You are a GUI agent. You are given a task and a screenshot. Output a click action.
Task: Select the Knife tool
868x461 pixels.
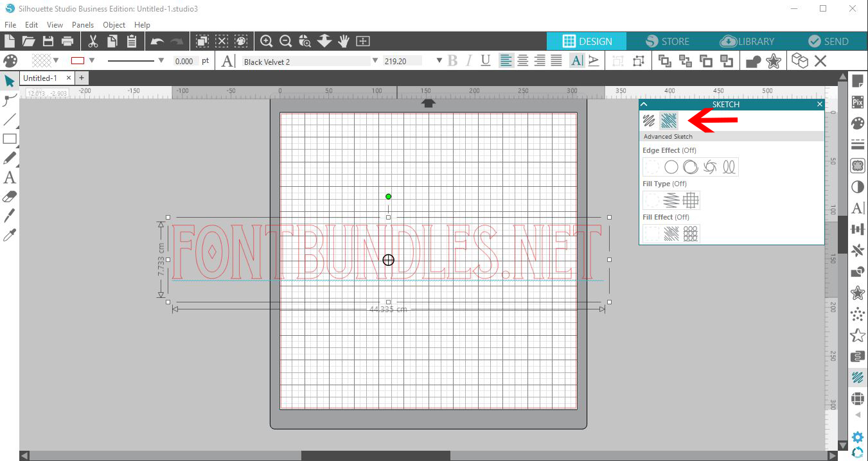(x=10, y=216)
